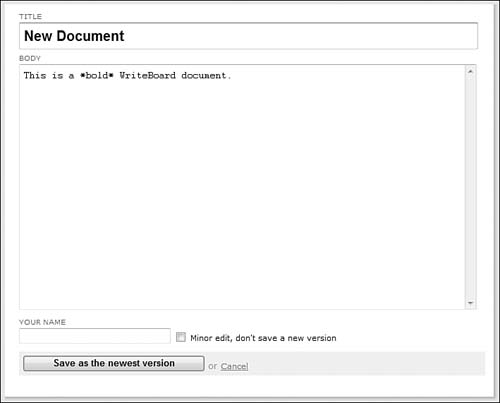
Task: Click the Cancel link
Action: click(x=234, y=366)
